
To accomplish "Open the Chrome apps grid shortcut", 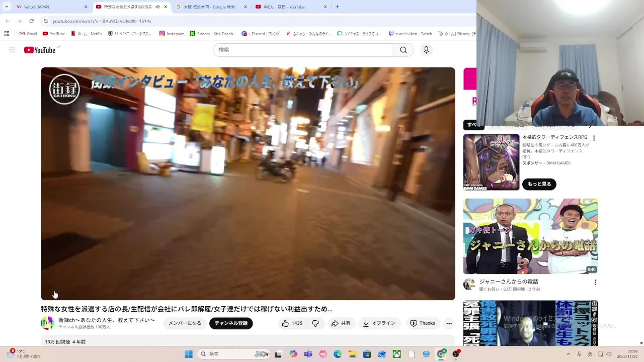I will point(7,34).
